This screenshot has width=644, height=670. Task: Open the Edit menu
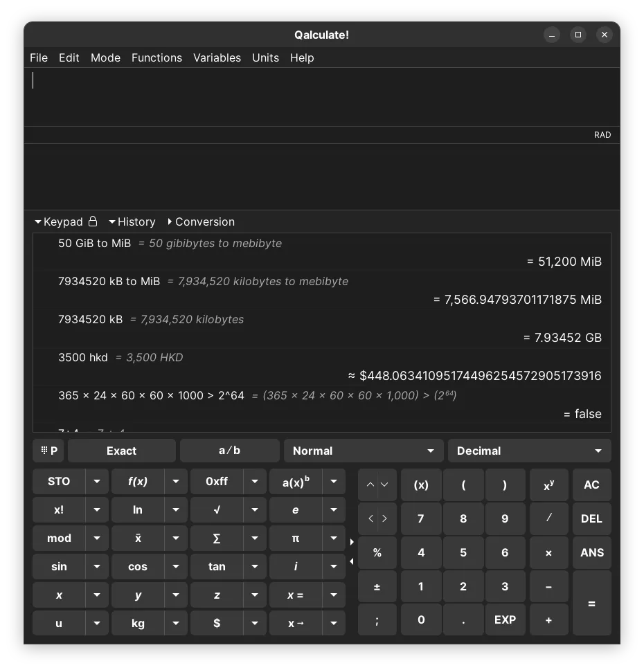coord(69,57)
